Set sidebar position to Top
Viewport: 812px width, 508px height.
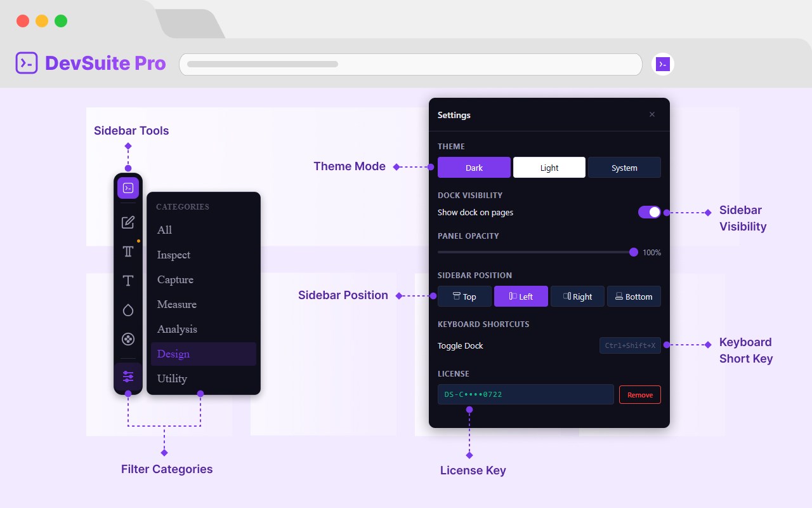tap(464, 297)
